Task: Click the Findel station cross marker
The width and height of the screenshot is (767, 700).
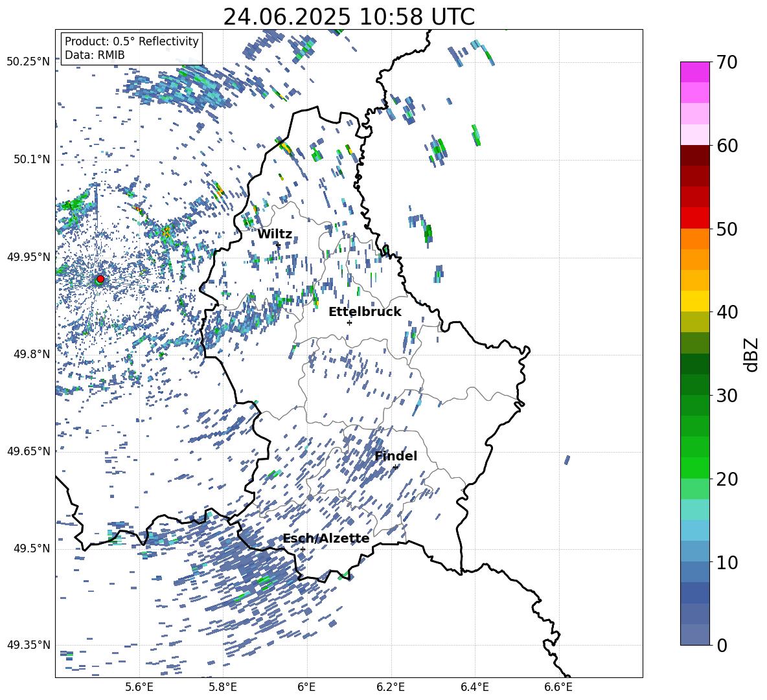Action: point(395,467)
